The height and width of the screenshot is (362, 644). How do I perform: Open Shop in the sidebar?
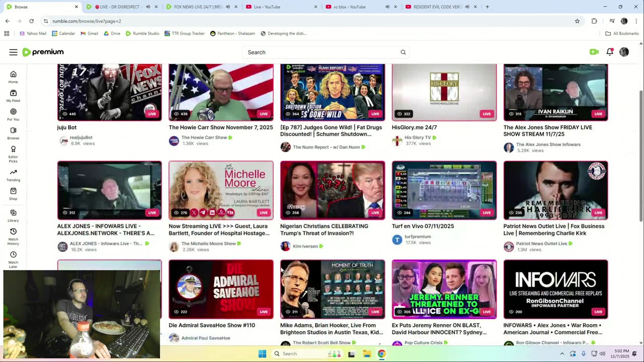coord(13,194)
